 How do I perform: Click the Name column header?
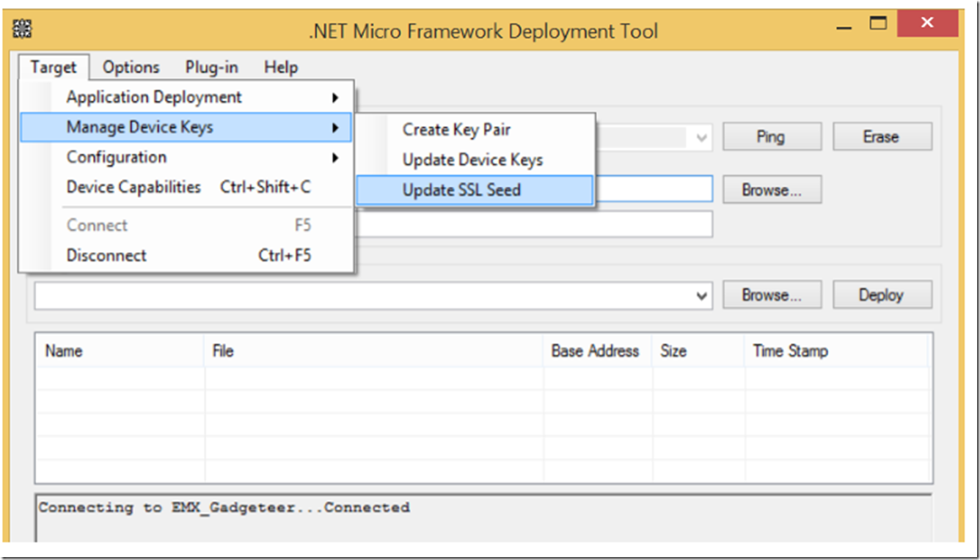pyautogui.click(x=120, y=351)
